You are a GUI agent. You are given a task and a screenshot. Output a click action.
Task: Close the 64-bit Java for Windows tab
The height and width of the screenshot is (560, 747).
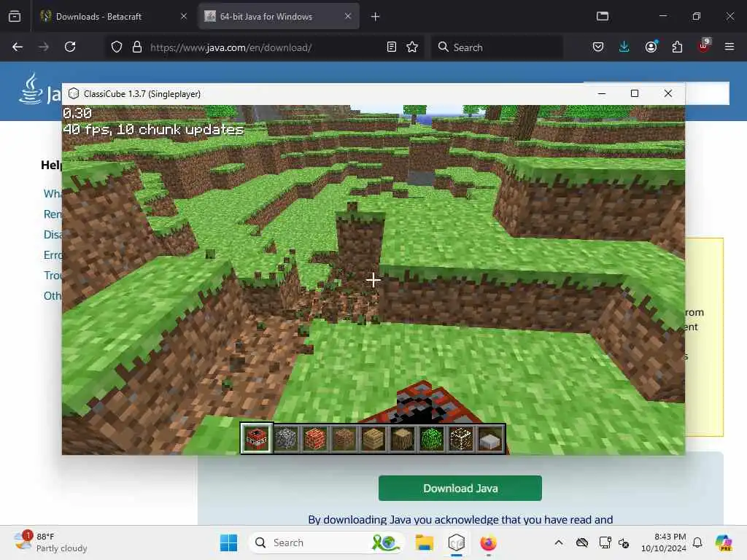(x=348, y=16)
